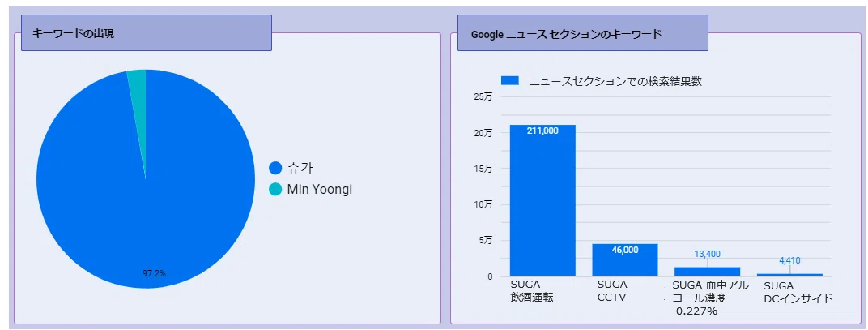Viewport: 868px width, 330px height.
Task: Select the Min Yoongi legend label
Action: [x=319, y=190]
